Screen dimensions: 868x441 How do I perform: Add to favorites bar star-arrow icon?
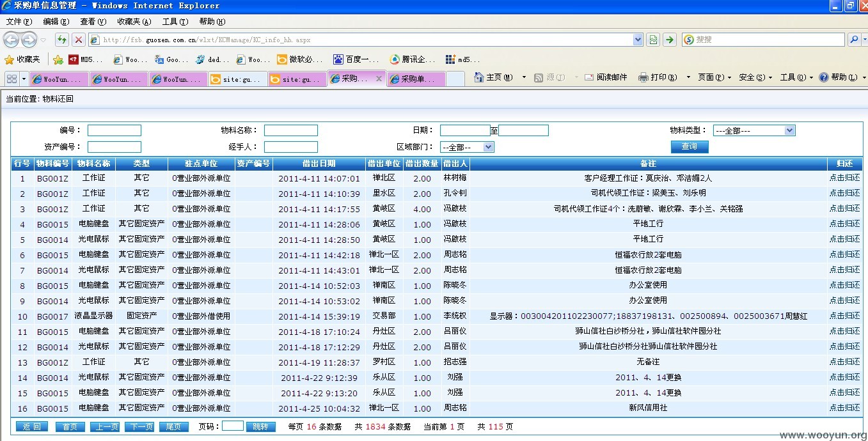(x=58, y=59)
